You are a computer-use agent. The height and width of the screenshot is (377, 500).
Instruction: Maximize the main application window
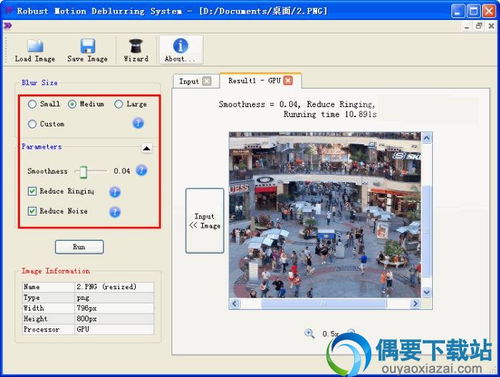474,11
